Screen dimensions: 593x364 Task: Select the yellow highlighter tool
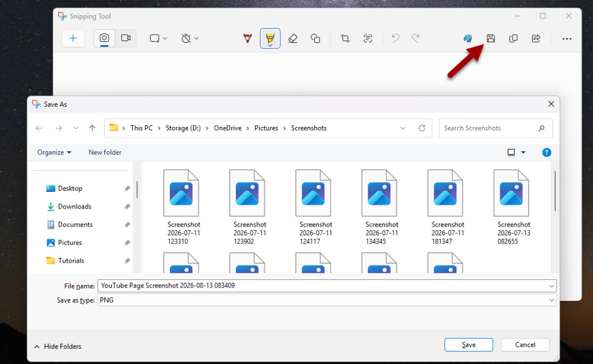point(270,38)
